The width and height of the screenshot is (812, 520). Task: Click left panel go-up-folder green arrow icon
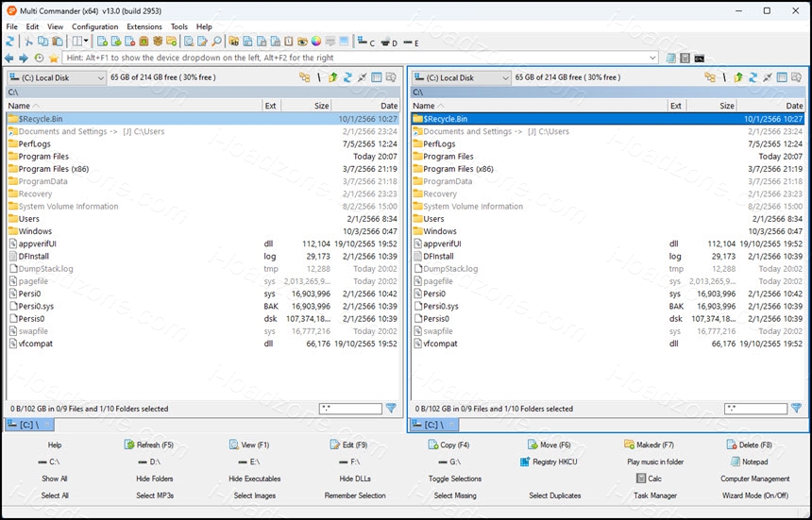click(333, 77)
